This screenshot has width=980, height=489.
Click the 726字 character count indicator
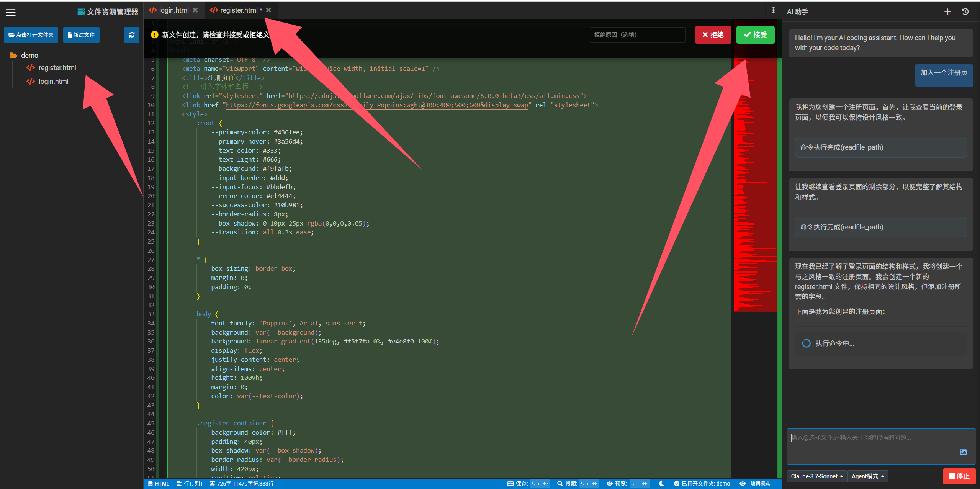tap(242, 484)
